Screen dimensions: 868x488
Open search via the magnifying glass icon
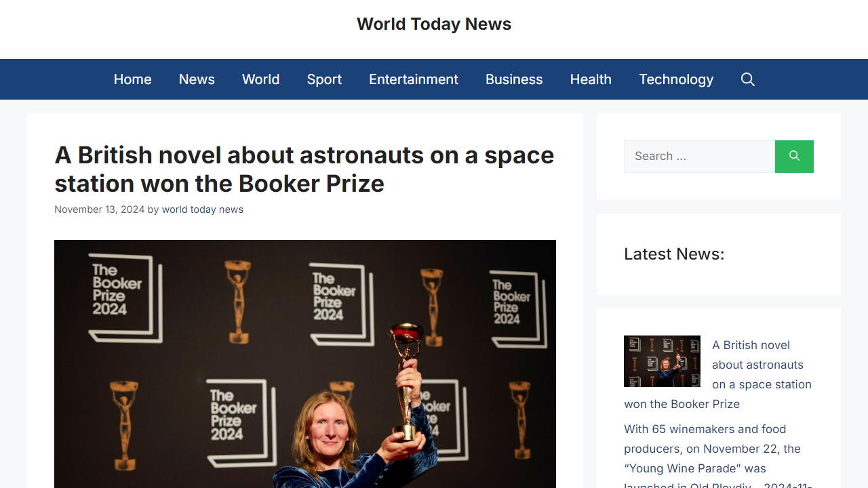pos(748,79)
